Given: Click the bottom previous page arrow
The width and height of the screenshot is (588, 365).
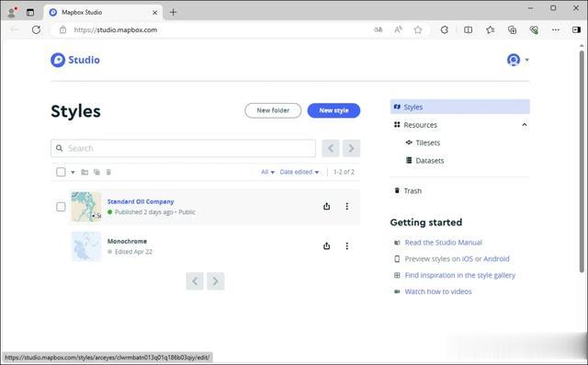Looking at the screenshot, I should tap(195, 281).
